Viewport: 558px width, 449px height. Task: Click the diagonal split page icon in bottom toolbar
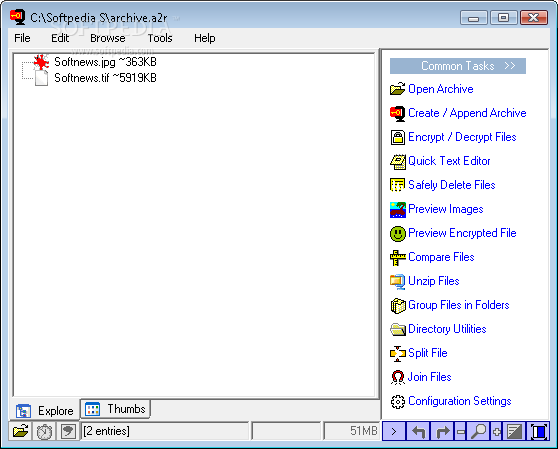click(514, 431)
